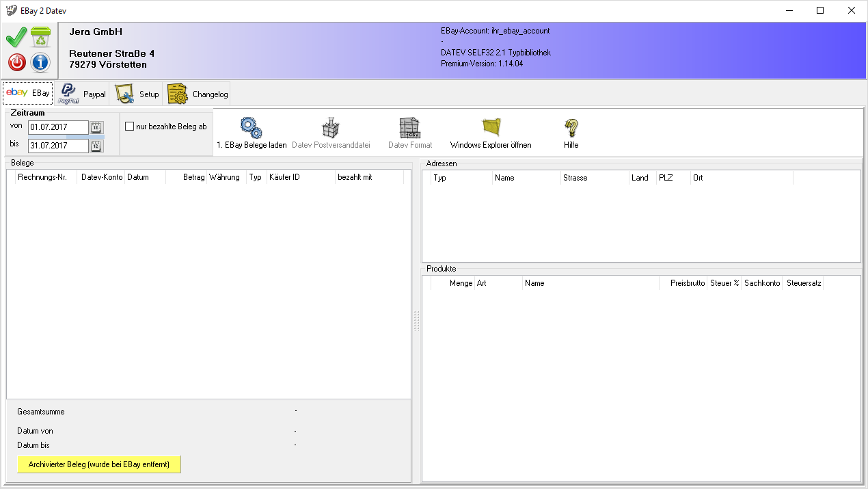Image resolution: width=868 pixels, height=489 pixels.
Task: Click the red power button icon
Action: pyautogui.click(x=16, y=63)
